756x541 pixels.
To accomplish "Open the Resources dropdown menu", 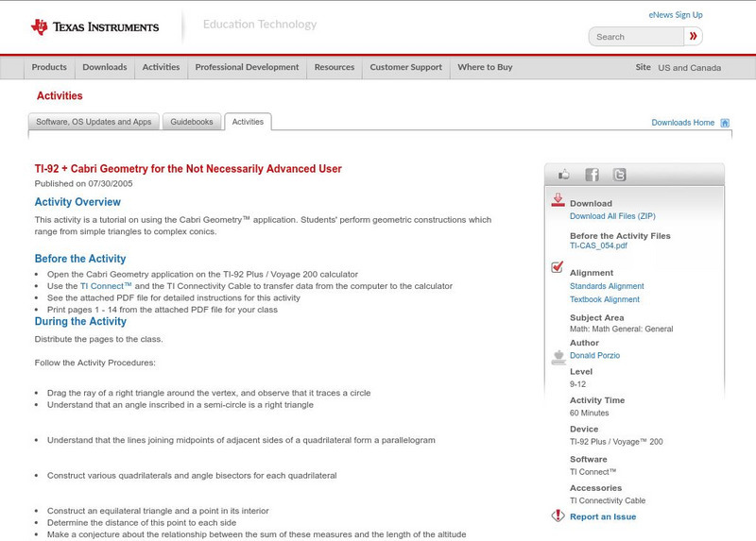I will 335,68.
